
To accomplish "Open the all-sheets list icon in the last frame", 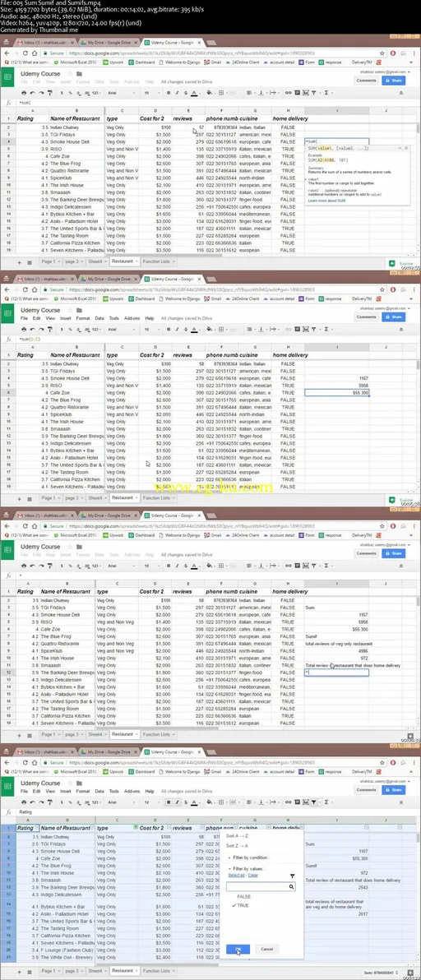I will [30, 971].
